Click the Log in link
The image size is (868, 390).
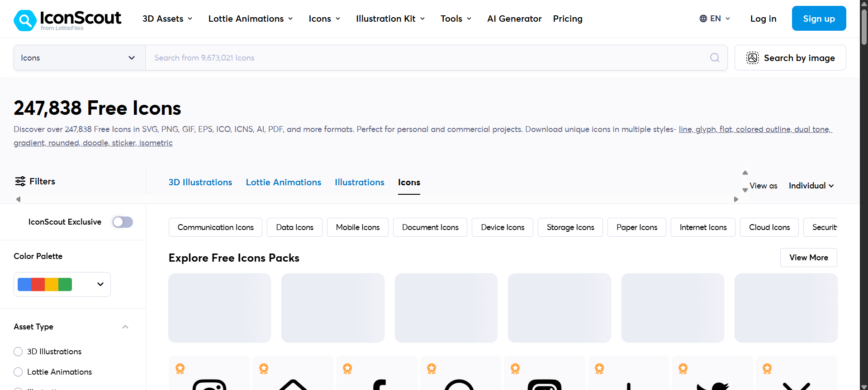click(763, 19)
